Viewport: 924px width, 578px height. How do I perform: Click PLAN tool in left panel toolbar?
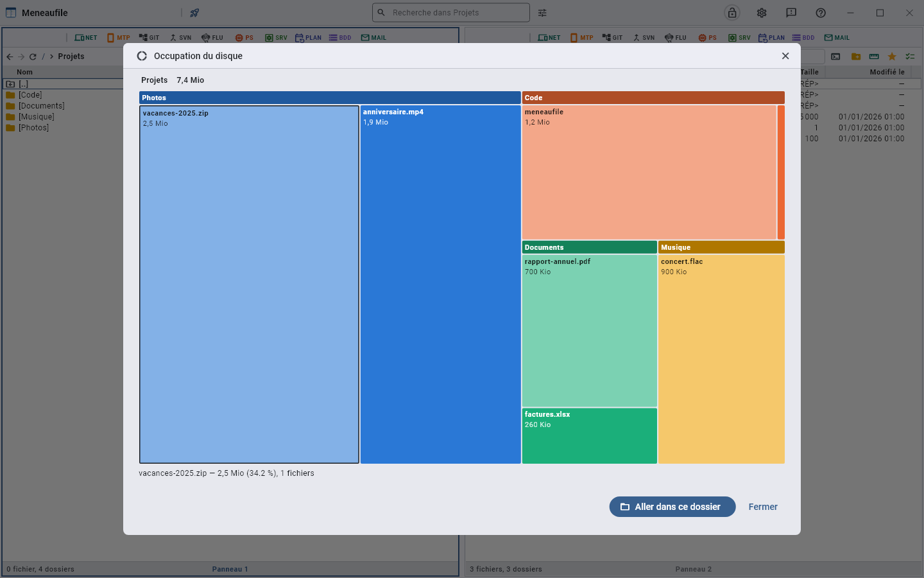click(x=309, y=38)
